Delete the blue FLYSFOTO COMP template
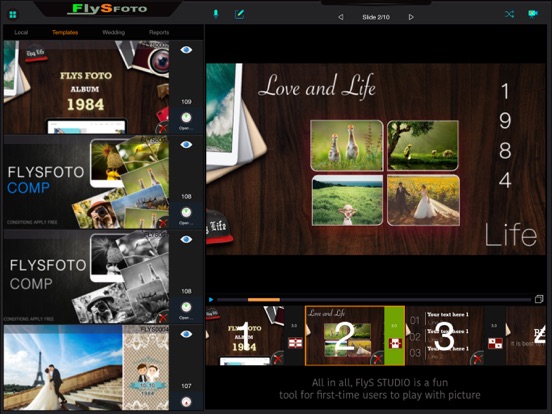552x414 pixels. coord(163,222)
